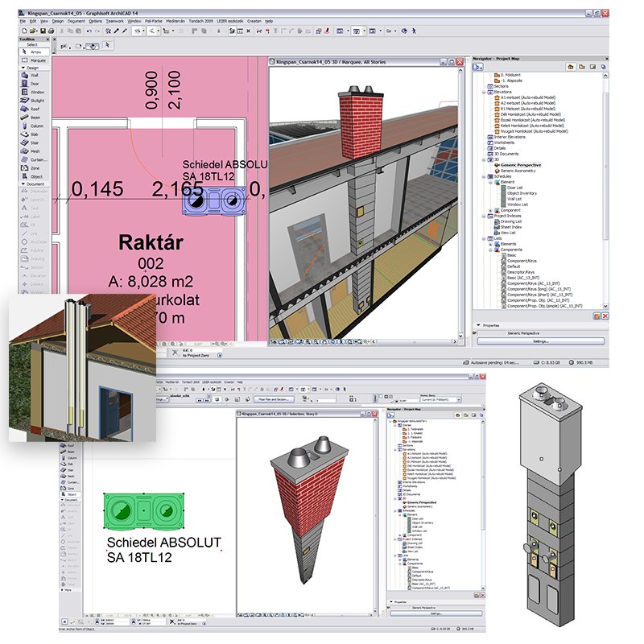Click Settings... button in upper Navigator
This screenshot has width=644, height=644.
pyautogui.click(x=540, y=341)
